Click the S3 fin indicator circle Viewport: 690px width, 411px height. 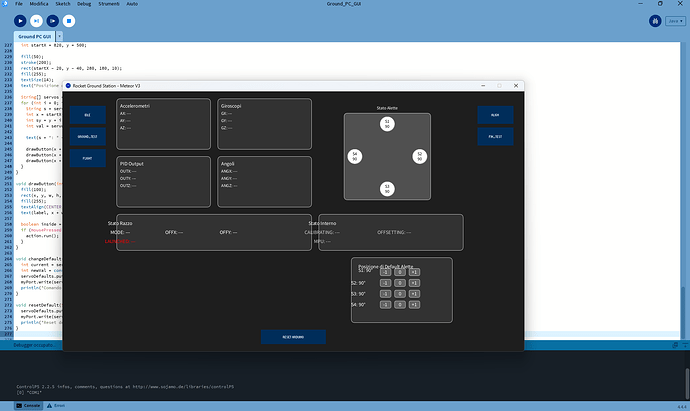(x=387, y=189)
